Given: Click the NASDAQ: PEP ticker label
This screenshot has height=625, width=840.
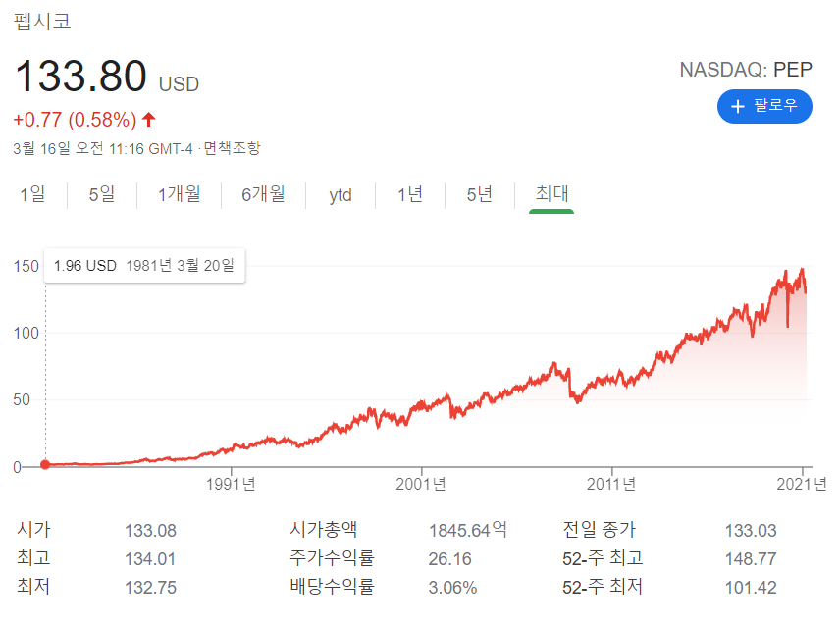Looking at the screenshot, I should coord(746,70).
